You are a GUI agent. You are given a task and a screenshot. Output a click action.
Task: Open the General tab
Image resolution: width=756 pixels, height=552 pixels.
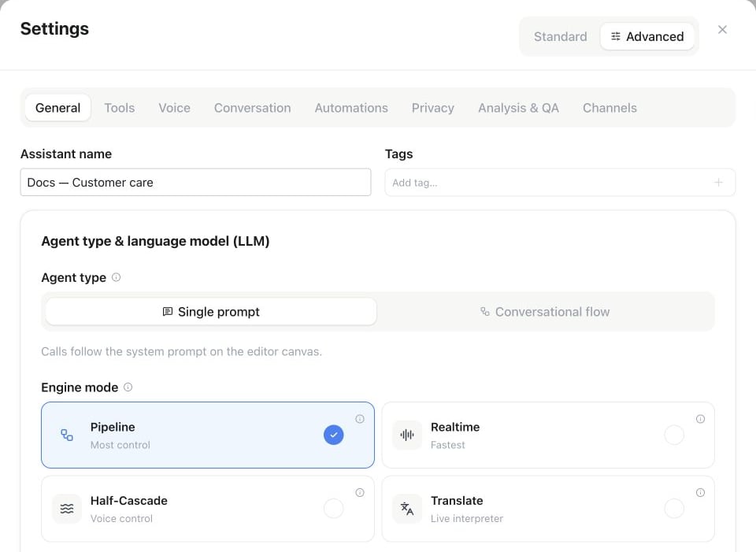(x=57, y=108)
